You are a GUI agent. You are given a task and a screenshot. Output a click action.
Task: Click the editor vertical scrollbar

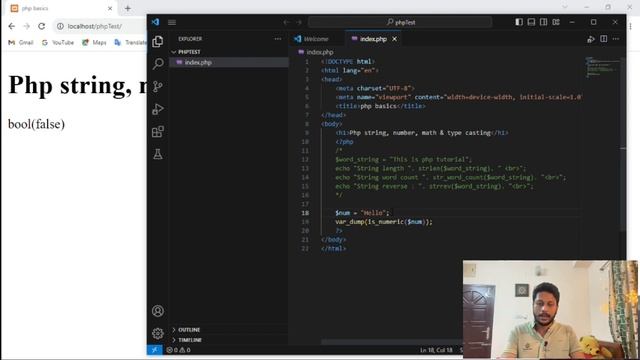click(623, 145)
